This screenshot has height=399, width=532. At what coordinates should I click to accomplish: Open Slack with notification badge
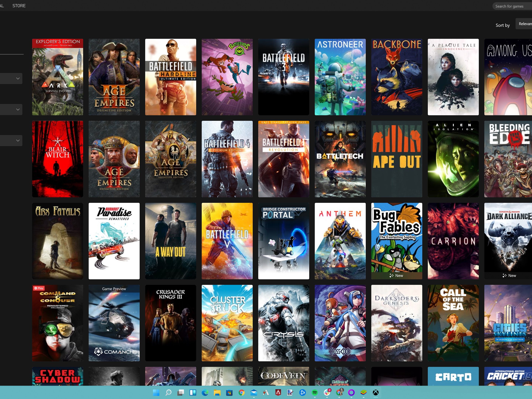(x=327, y=393)
